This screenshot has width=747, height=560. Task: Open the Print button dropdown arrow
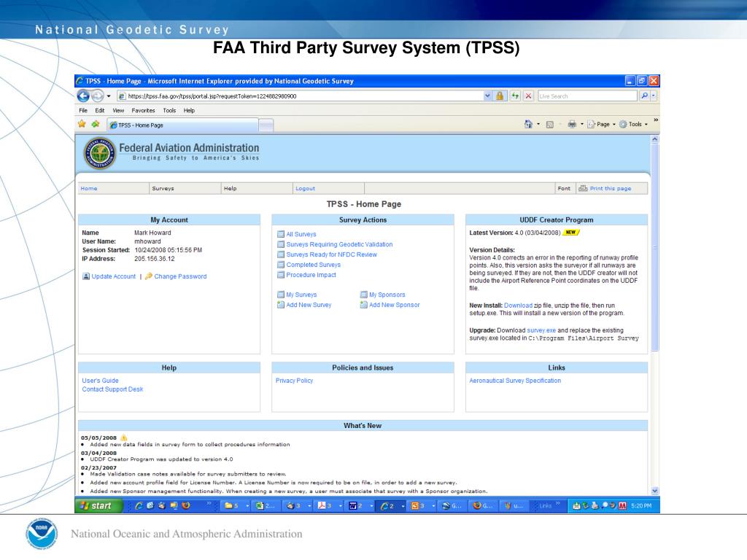point(581,124)
